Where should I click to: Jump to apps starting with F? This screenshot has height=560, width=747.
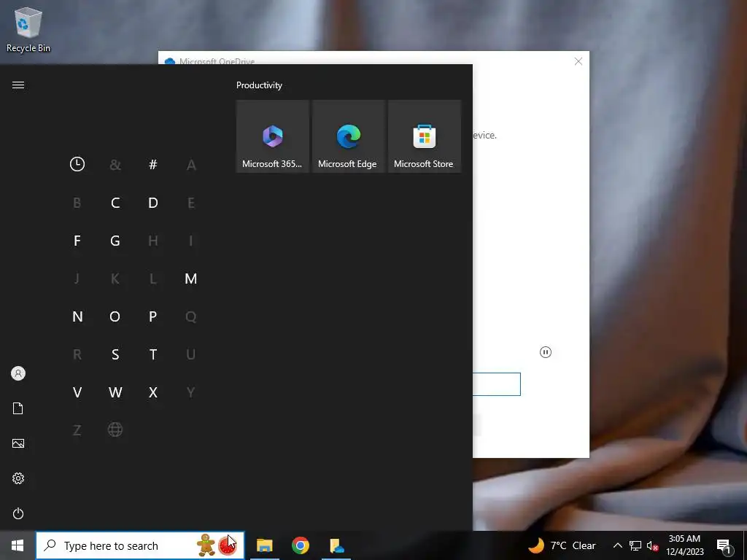click(x=77, y=241)
